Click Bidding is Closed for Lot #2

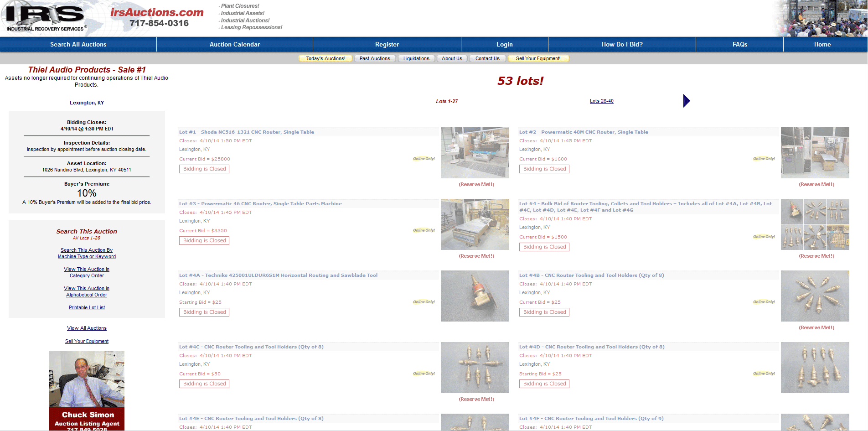coord(544,169)
